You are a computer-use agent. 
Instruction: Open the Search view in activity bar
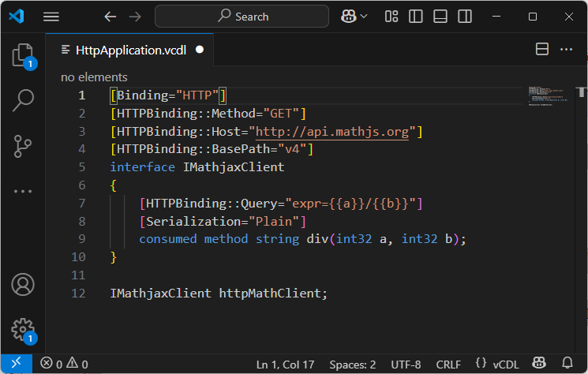click(x=23, y=100)
